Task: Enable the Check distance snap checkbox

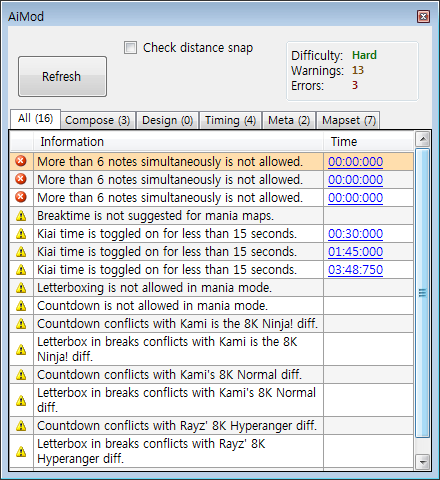Action: 130,48
